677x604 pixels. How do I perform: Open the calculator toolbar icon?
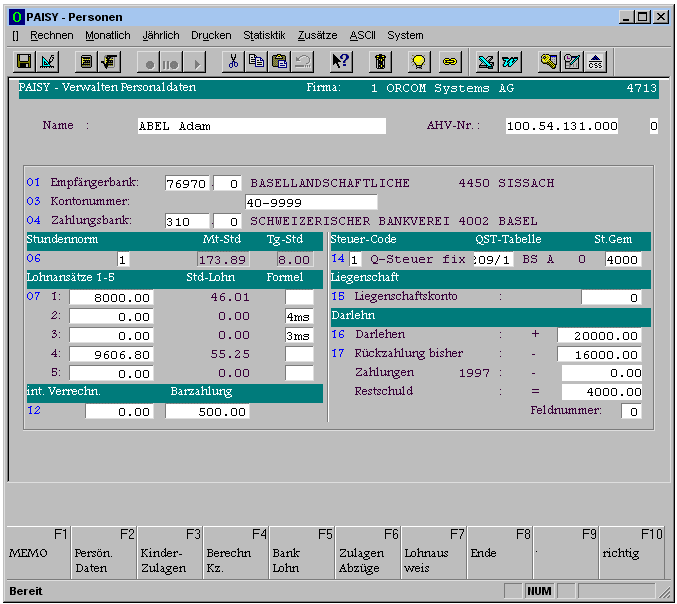click(86, 62)
